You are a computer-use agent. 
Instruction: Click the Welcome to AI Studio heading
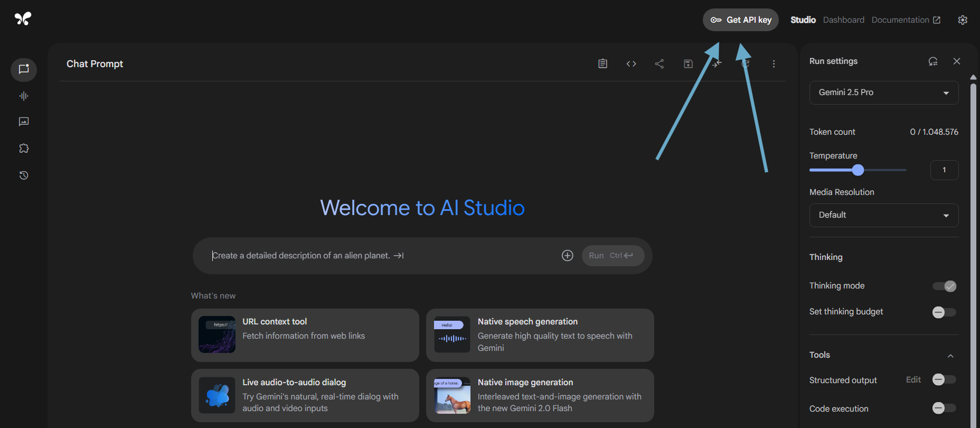click(422, 208)
